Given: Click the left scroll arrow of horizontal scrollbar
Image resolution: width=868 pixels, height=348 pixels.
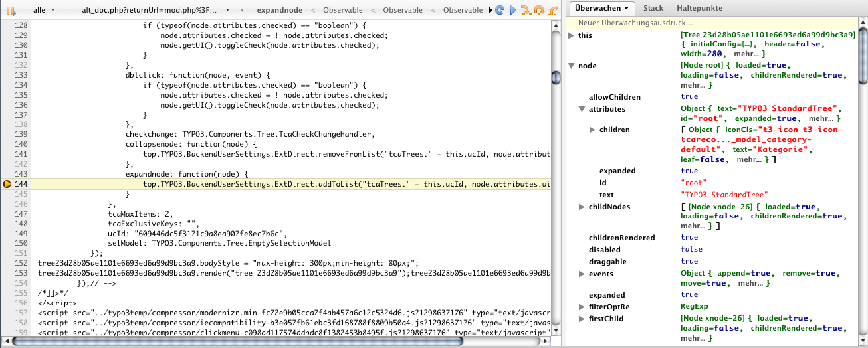Looking at the screenshot, I should tap(5, 341).
